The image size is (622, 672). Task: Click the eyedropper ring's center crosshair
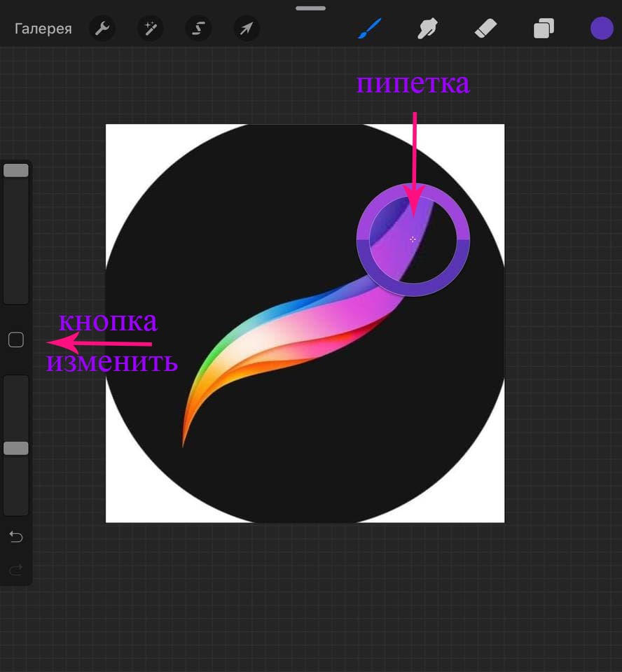413,239
